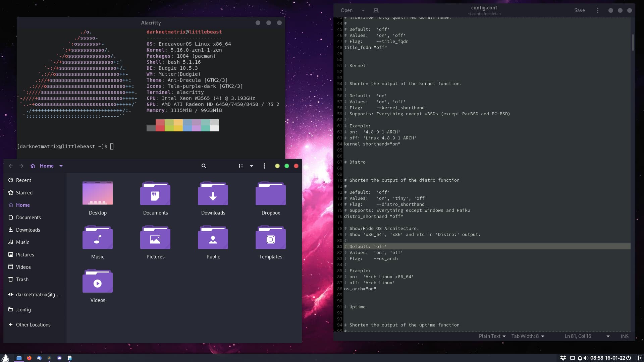644x362 pixels.
Task: Open file manager three-dot menu
Action: [264, 166]
